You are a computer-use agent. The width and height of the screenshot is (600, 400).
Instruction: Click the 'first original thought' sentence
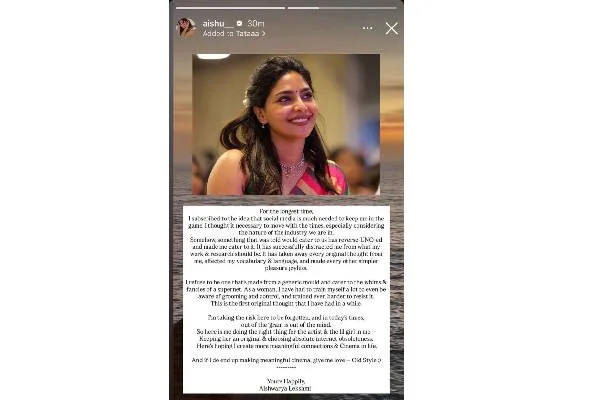tap(286, 303)
